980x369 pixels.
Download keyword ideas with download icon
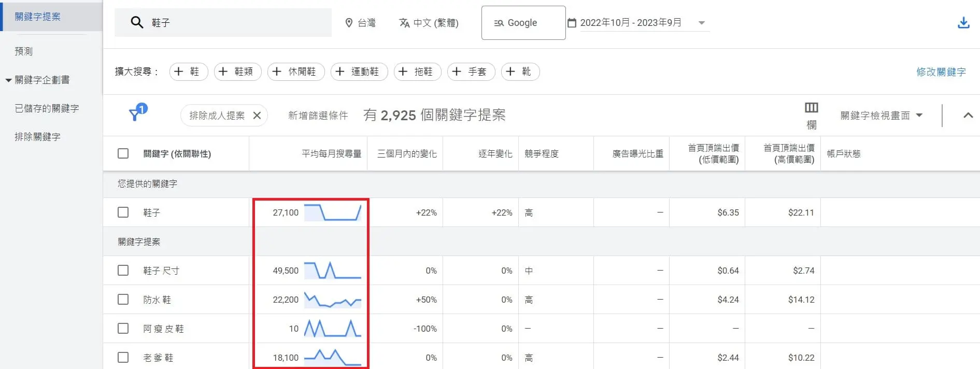tap(963, 23)
